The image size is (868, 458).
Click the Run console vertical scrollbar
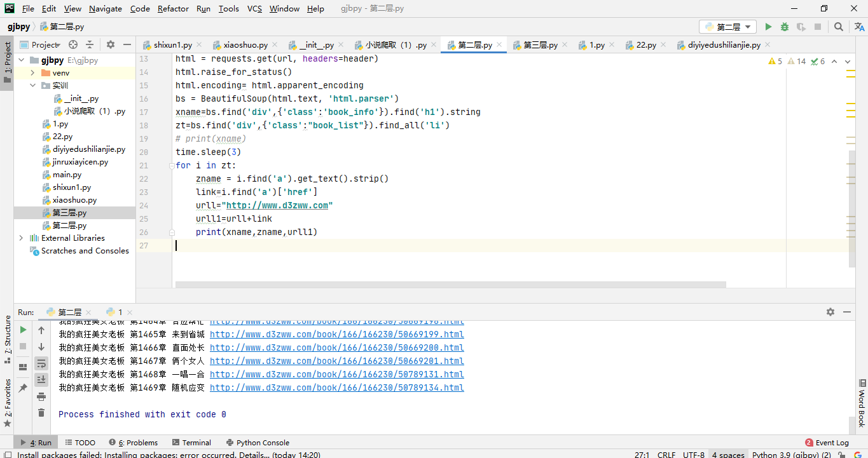coord(851,424)
